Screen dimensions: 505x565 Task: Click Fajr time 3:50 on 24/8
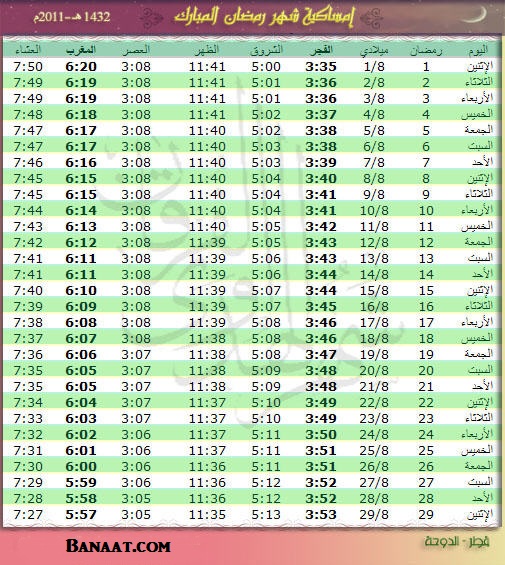(x=321, y=435)
